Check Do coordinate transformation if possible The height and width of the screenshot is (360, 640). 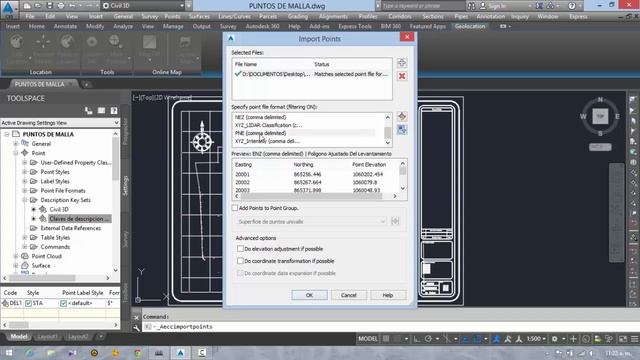[x=240, y=260]
